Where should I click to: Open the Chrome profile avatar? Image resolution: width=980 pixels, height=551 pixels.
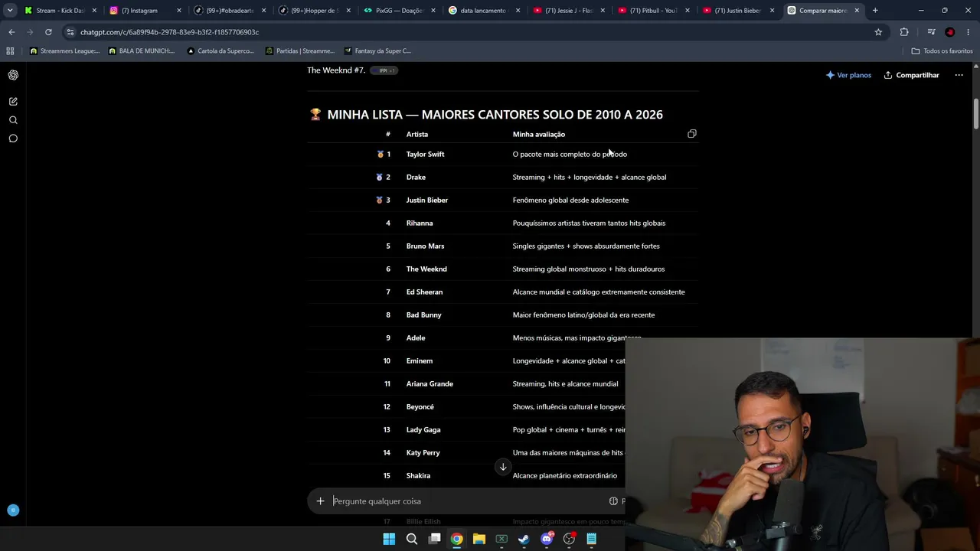click(950, 32)
